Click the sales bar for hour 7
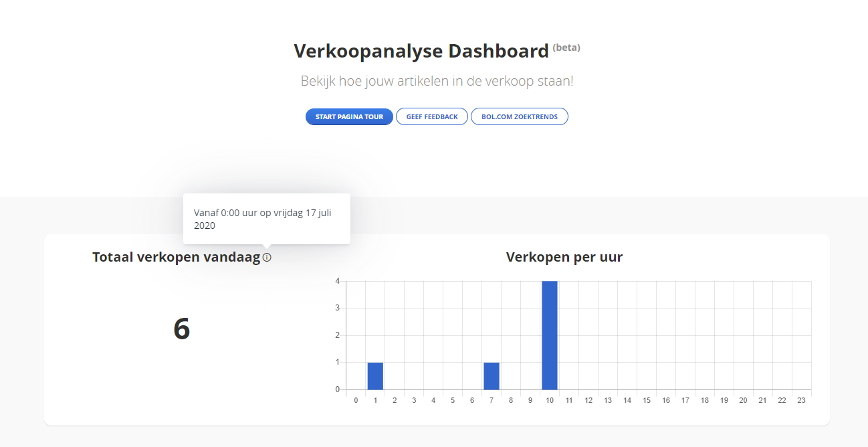 coord(492,375)
